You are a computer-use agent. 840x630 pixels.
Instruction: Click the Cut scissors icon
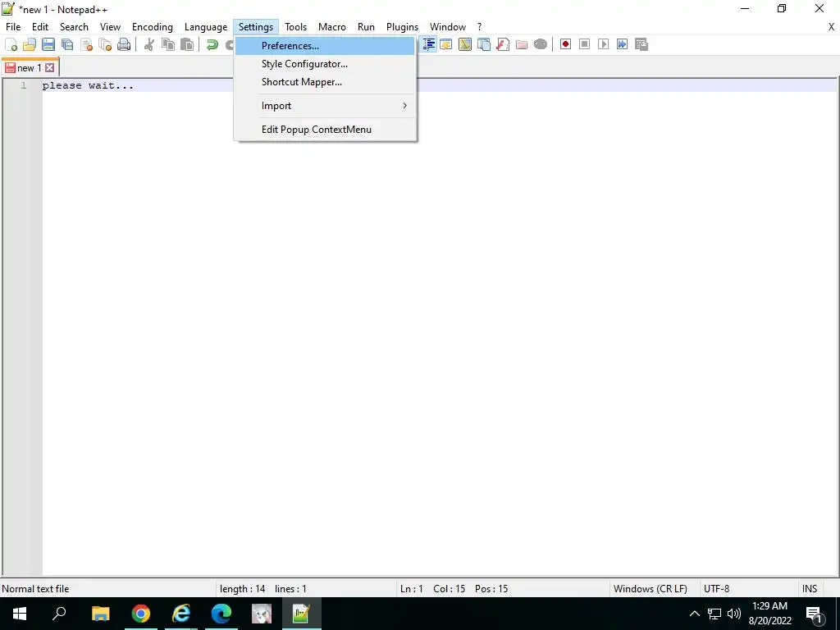pos(149,44)
